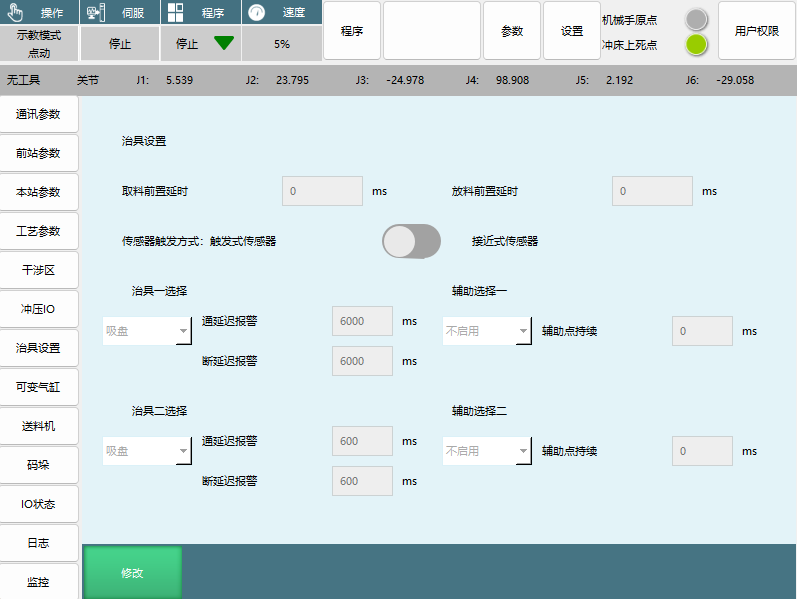Open the 干涉区 sidebar tab
The image size is (797, 599).
tap(39, 270)
